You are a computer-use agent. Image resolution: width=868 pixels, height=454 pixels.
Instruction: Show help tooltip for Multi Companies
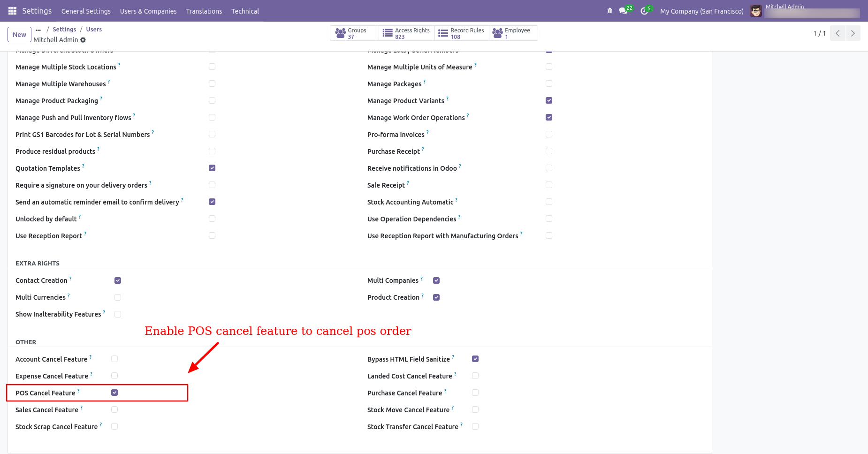click(421, 278)
